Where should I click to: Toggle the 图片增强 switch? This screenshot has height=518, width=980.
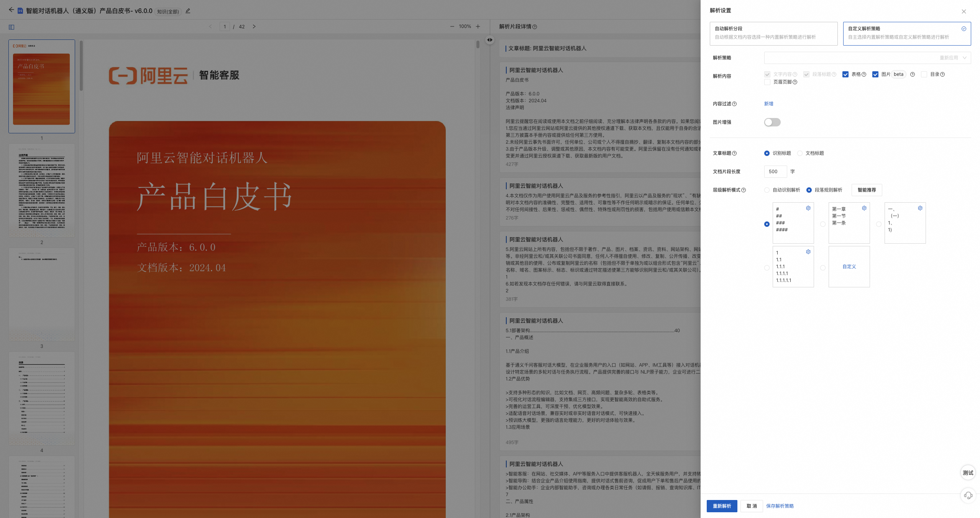(772, 122)
